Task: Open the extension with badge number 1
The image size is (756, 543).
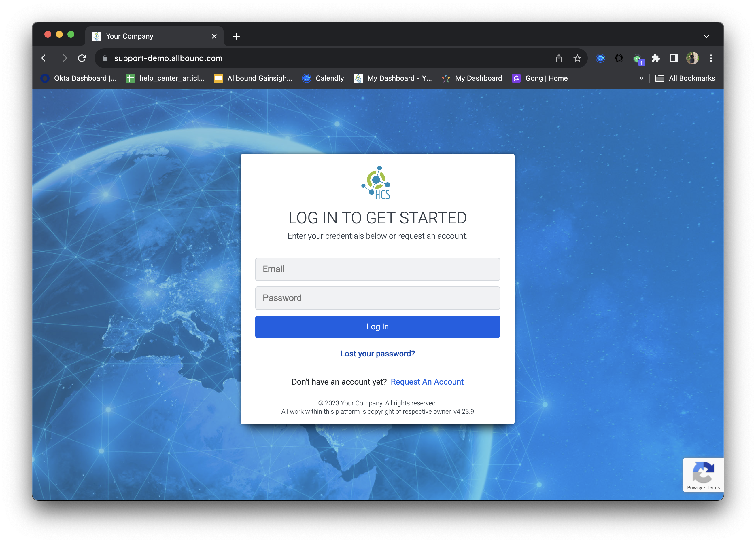Action: tap(638, 59)
